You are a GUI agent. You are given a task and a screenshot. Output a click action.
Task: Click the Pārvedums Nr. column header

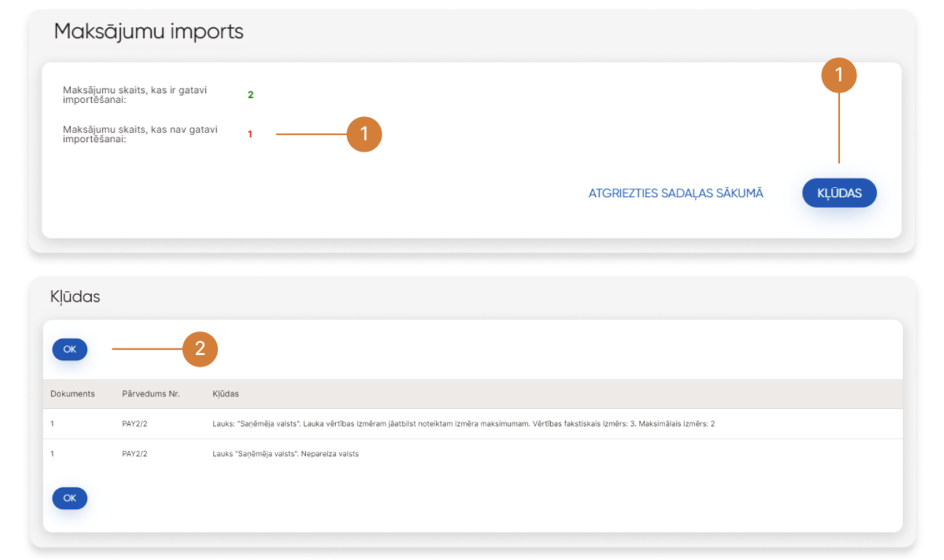point(150,393)
